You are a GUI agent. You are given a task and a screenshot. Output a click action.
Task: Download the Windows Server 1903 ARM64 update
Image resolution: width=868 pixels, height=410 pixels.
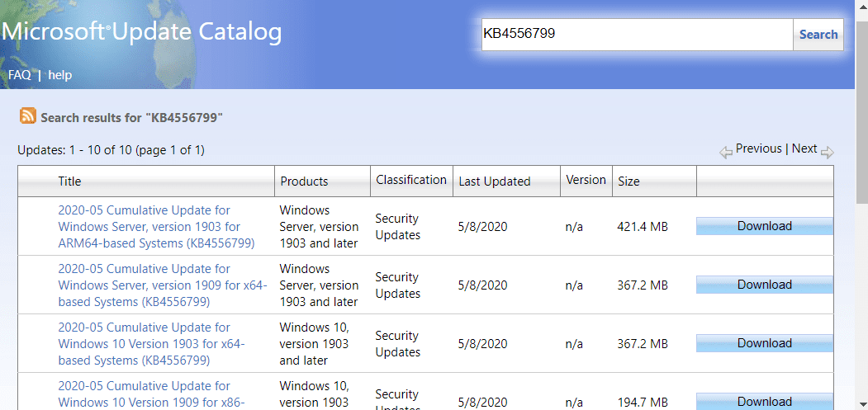click(x=765, y=226)
